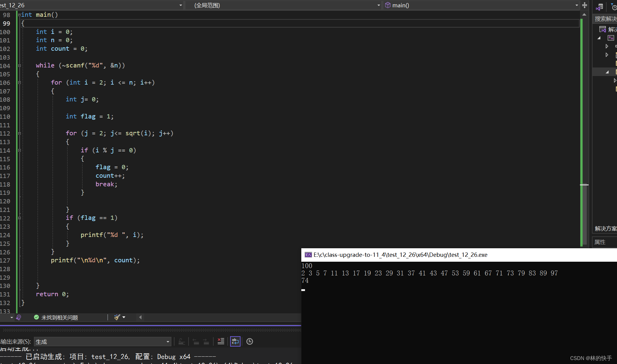This screenshot has height=364, width=617.
Task: Click the horizontal scrollbar left arrow
Action: (140, 317)
